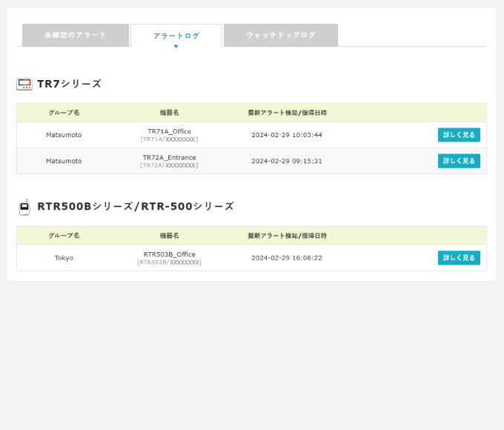Click the 2024-02-29 10:03:44 timestamp

pyautogui.click(x=286, y=135)
